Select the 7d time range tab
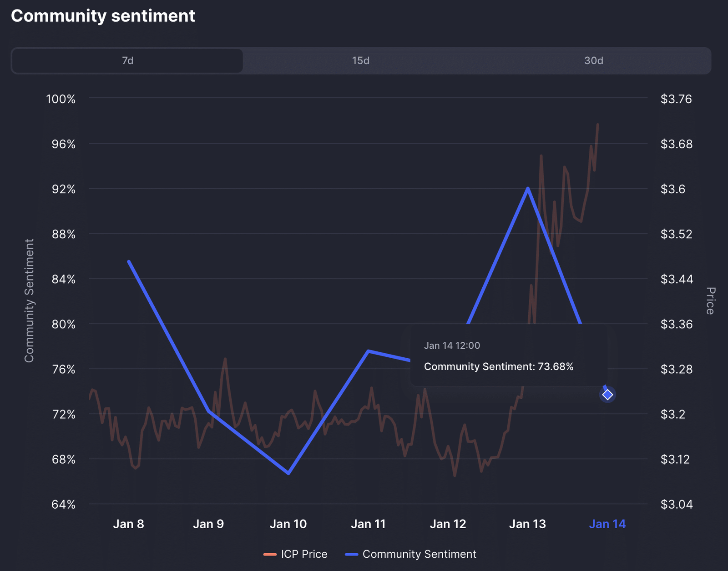Viewport: 728px width, 571px height. pyautogui.click(x=127, y=61)
